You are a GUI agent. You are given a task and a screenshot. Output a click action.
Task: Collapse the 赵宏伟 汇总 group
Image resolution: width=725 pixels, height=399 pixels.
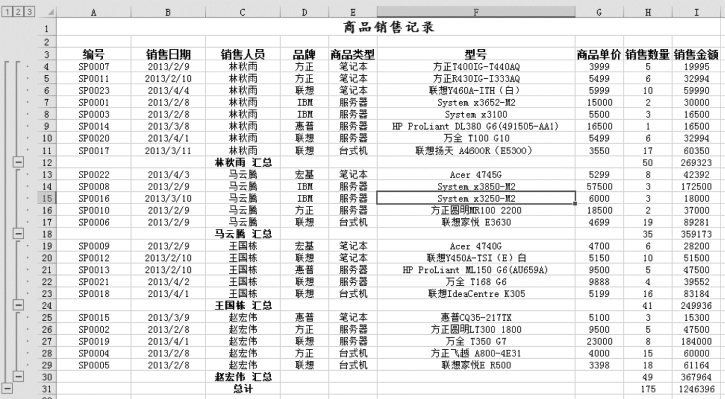pos(18,376)
